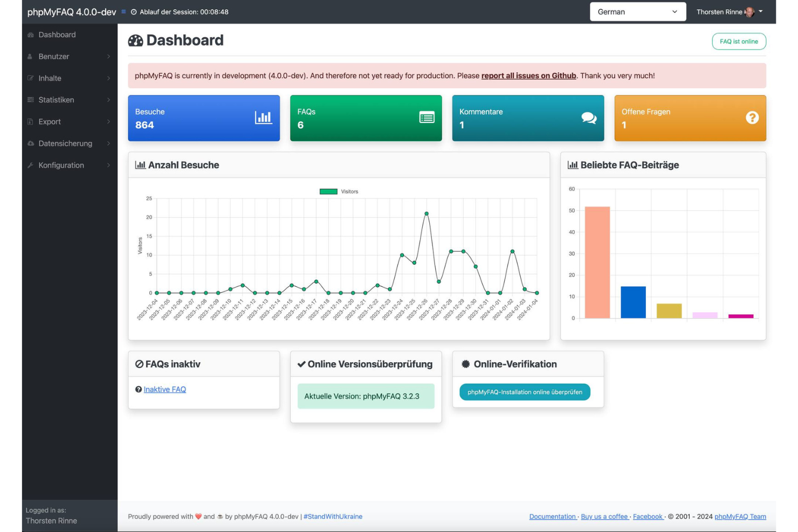Viewport: 798px width, 532px height.
Task: Click the Datensicherung cloud icon
Action: tap(31, 143)
